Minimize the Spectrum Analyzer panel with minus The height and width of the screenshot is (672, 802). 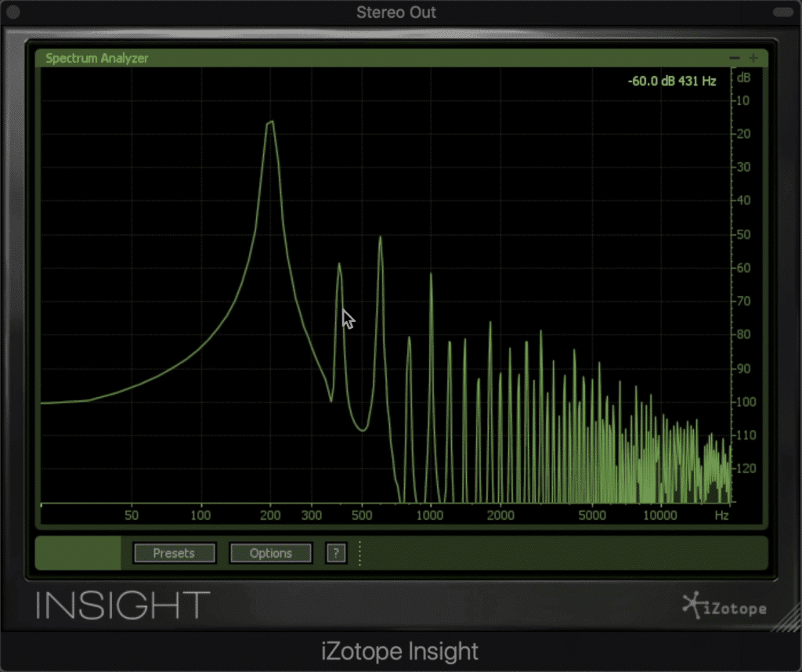coord(735,58)
